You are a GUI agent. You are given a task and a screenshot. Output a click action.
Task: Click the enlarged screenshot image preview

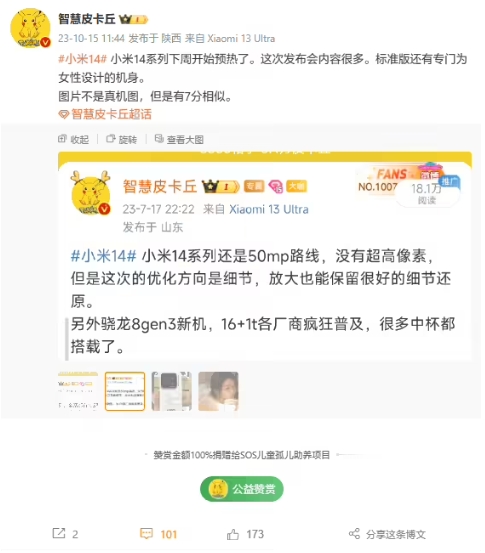point(265,256)
